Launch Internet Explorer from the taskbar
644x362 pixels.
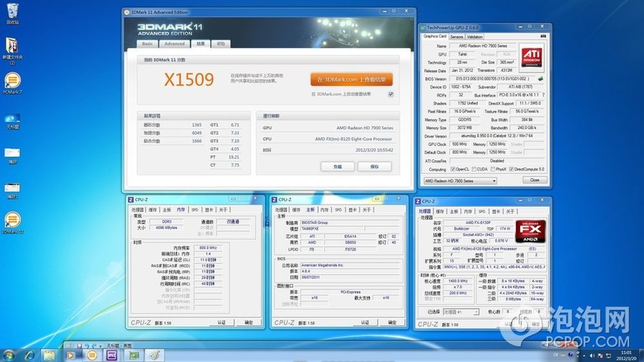[29, 355]
